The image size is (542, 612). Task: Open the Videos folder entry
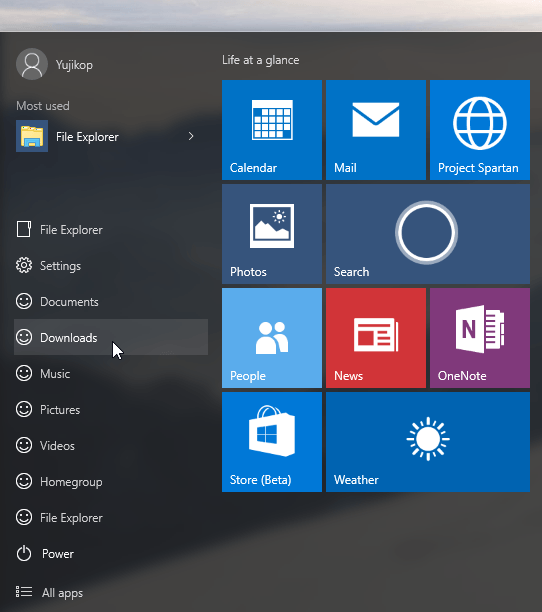[x=111, y=445]
